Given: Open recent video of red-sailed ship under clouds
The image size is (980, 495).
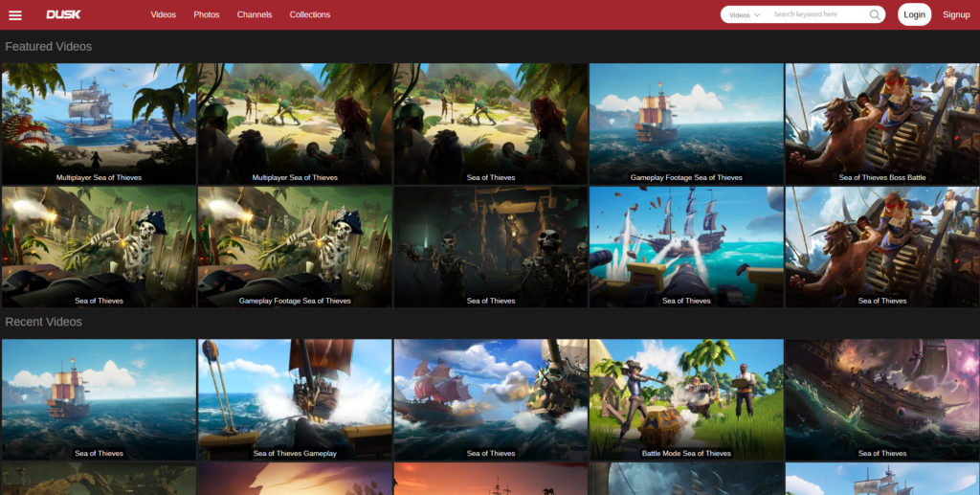Looking at the screenshot, I should click(x=491, y=400).
